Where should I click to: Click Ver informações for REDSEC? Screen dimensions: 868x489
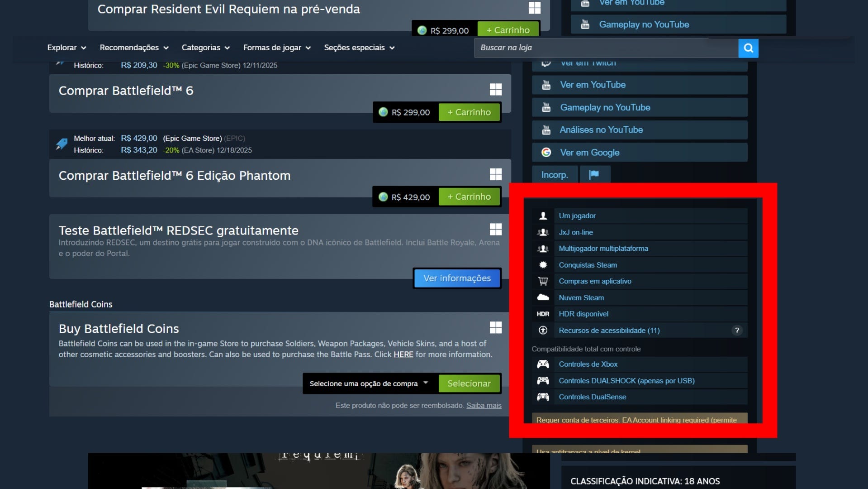point(457,278)
